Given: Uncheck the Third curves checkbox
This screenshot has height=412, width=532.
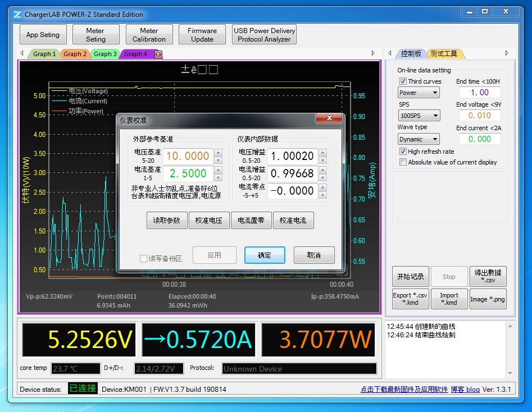Looking at the screenshot, I should coord(403,81).
